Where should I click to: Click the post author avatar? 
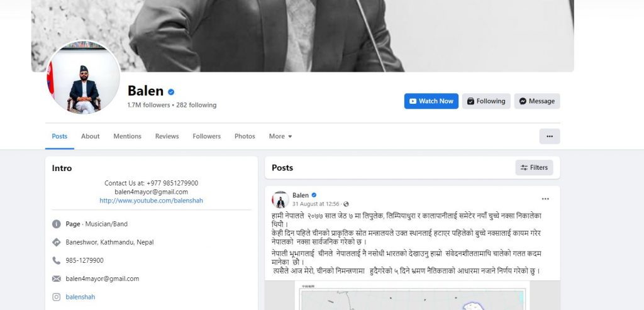click(280, 199)
